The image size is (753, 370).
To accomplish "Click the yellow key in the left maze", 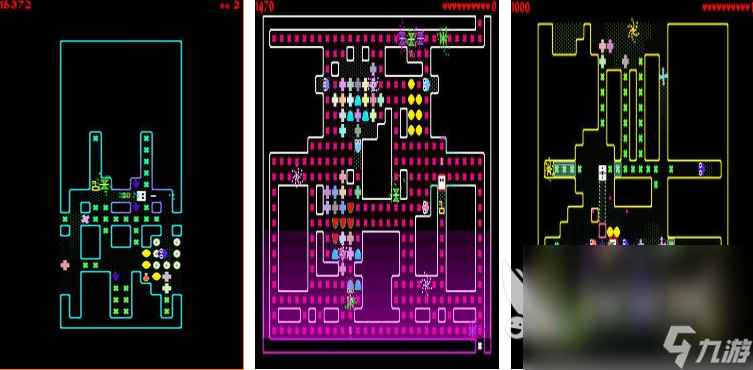I will click(x=95, y=185).
